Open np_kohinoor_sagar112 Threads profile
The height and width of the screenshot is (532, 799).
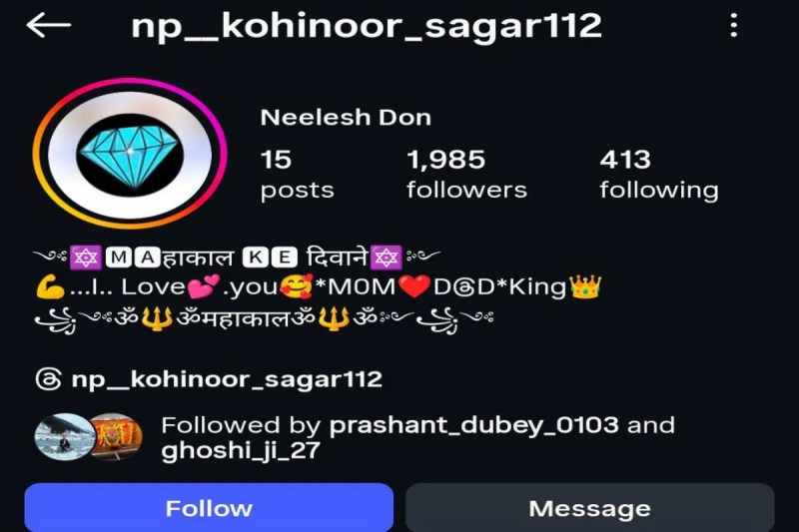pyautogui.click(x=227, y=379)
